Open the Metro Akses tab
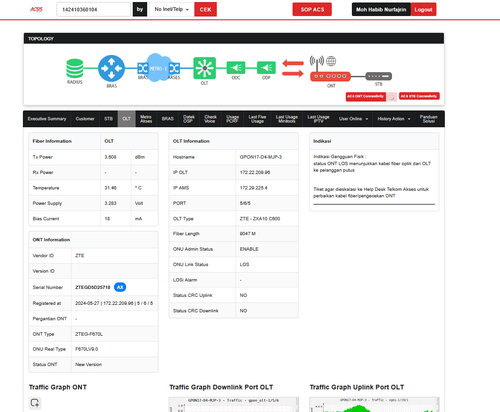 click(146, 119)
